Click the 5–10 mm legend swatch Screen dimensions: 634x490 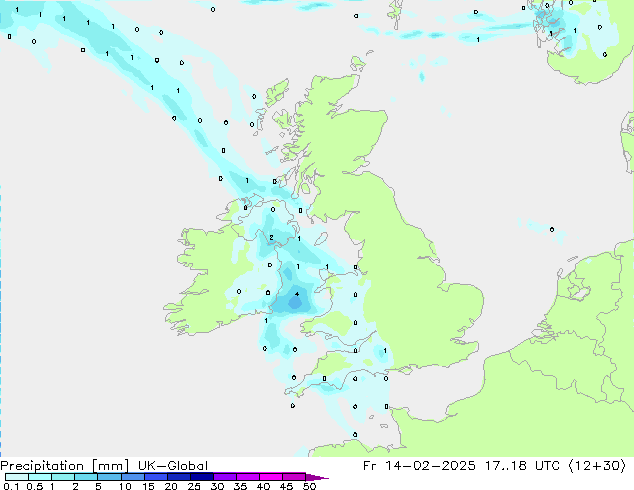[x=109, y=477]
